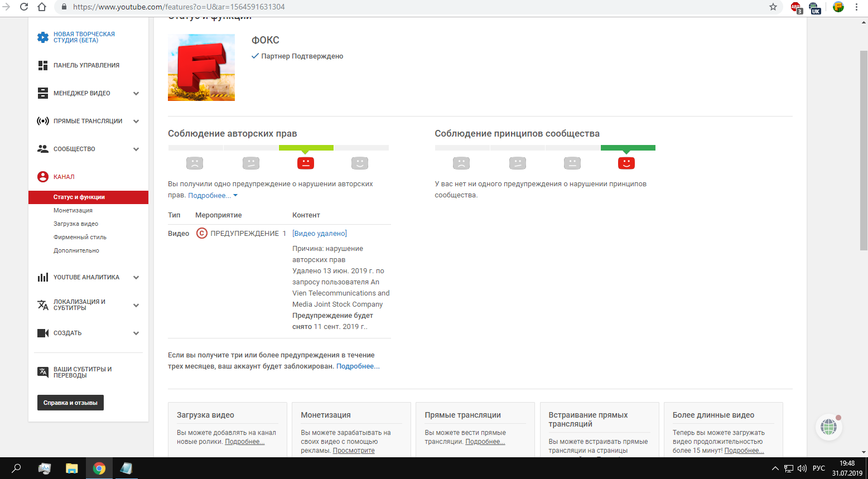Expand the МЕНЕДЖЕР ВИДЕО chevron
This screenshot has height=479, width=868.
point(136,93)
